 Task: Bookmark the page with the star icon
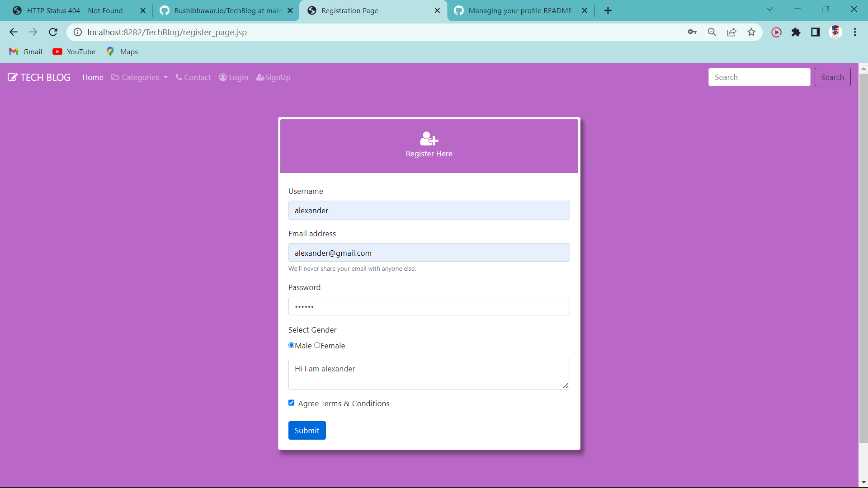(x=751, y=32)
